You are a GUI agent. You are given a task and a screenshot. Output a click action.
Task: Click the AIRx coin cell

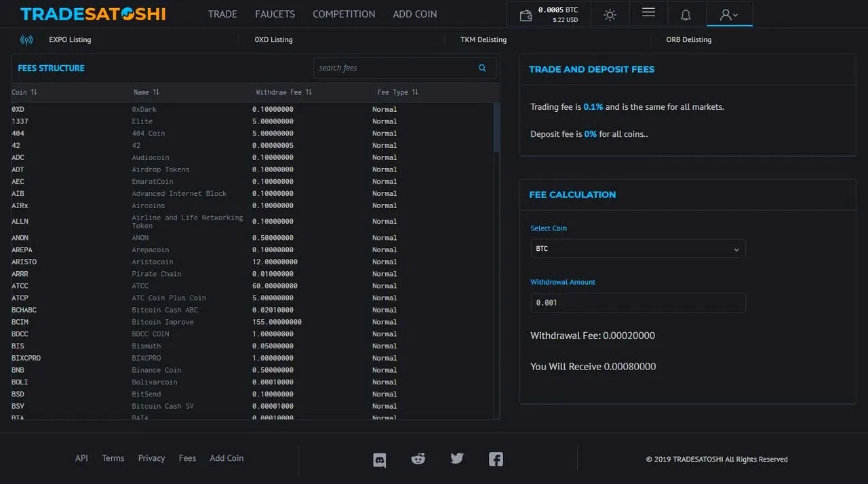tap(20, 205)
